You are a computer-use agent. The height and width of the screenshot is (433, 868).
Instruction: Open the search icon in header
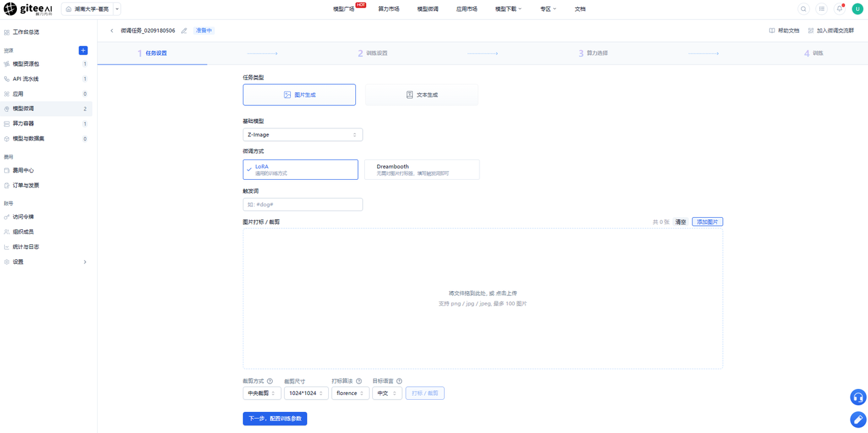click(804, 9)
